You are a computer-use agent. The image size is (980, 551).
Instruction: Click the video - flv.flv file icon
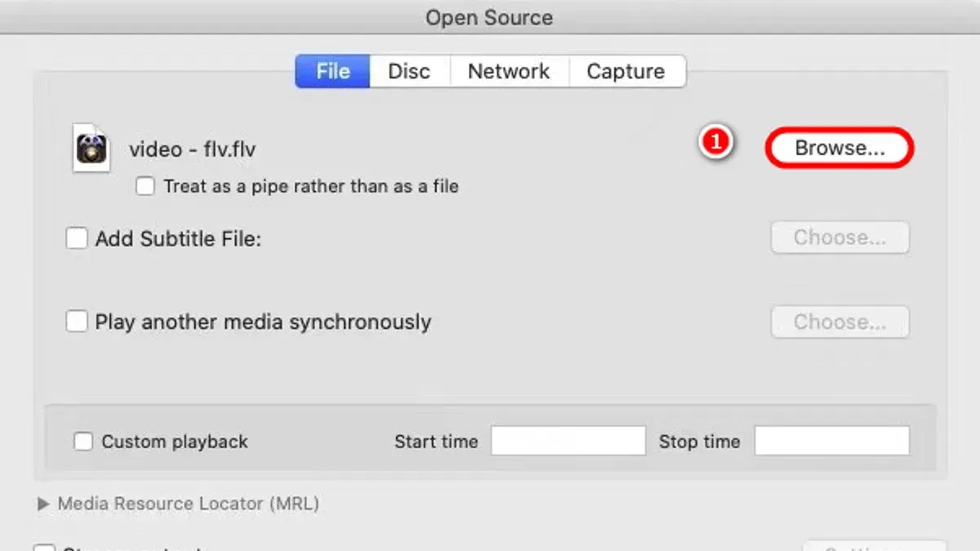tap(91, 148)
